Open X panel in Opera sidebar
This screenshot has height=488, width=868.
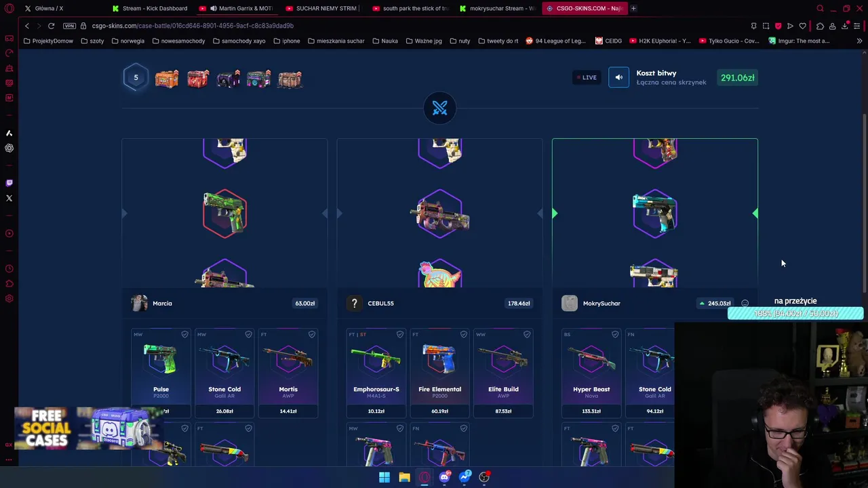click(x=9, y=198)
